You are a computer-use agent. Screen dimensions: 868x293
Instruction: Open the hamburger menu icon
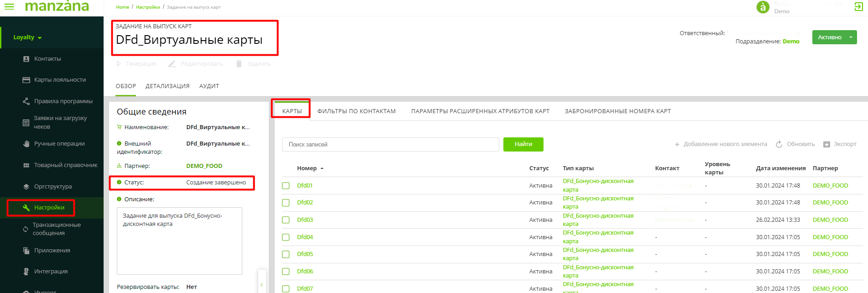coord(9,6)
